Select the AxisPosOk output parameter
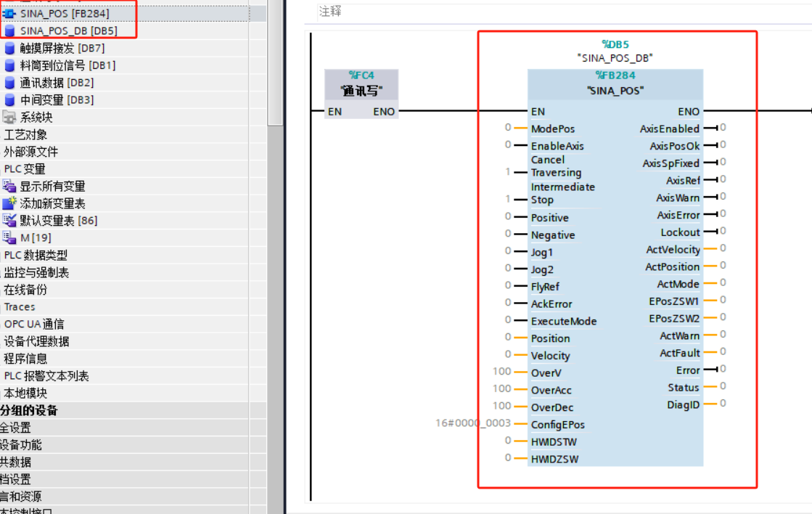Viewport: 812px width, 514px height. (x=674, y=146)
